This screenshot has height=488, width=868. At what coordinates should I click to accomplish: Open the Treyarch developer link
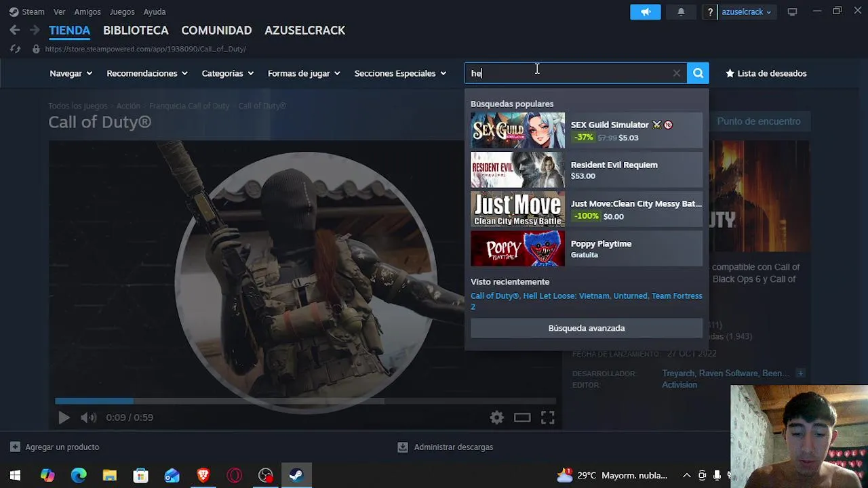pos(678,373)
